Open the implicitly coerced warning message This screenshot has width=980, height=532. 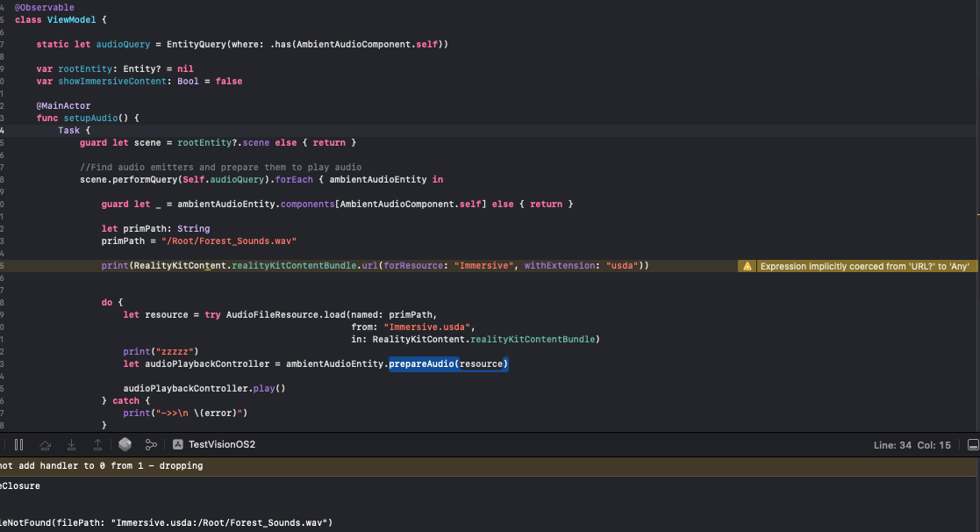[x=864, y=266]
